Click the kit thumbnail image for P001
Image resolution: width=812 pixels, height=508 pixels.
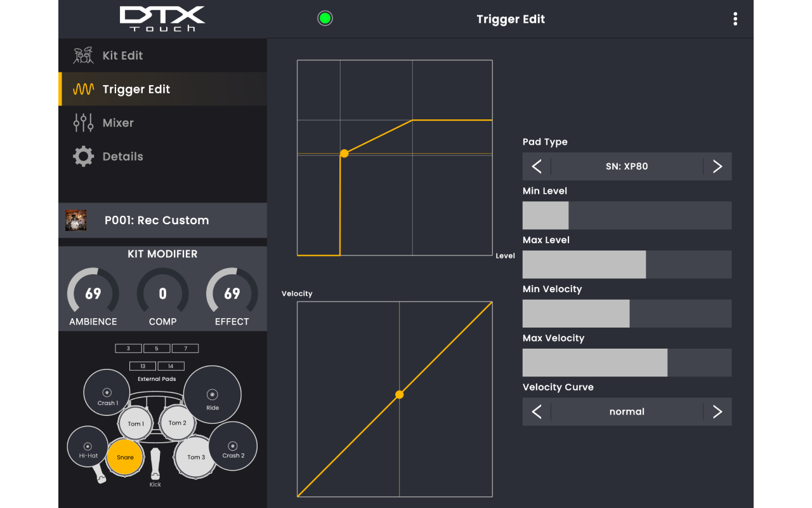point(76,220)
